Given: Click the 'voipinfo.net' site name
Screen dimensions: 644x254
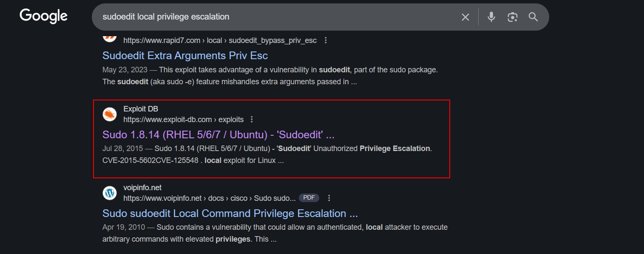Looking at the screenshot, I should [x=142, y=188].
